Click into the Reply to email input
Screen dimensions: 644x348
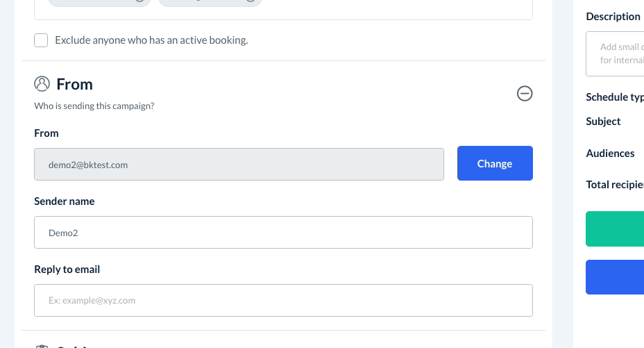click(283, 301)
